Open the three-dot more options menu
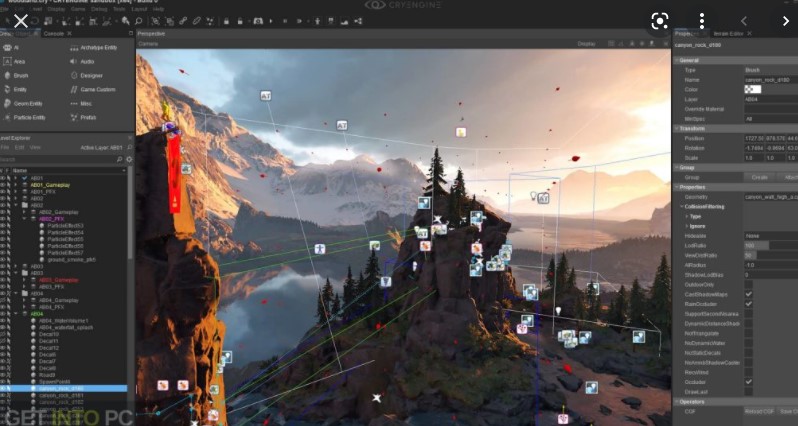This screenshot has height=426, width=798. 702,21
